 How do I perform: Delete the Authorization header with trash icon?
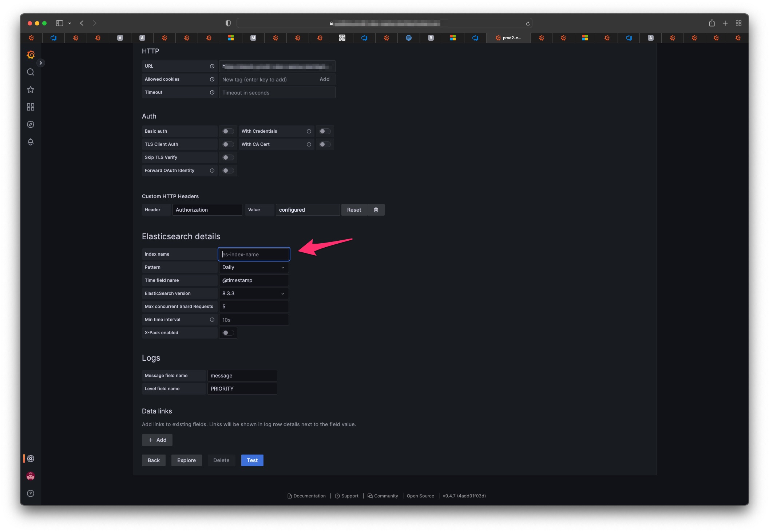click(376, 210)
